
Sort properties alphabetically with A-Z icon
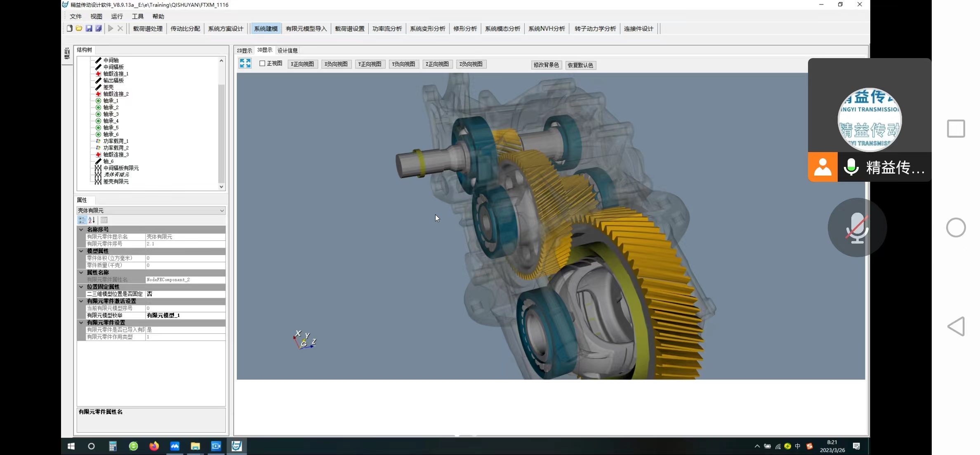[92, 220]
